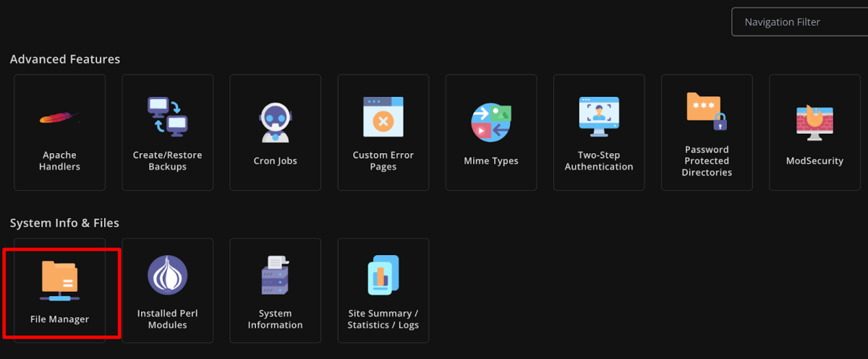The width and height of the screenshot is (868, 359).
Task: Click the "Apache Handlers" label
Action: (60, 161)
